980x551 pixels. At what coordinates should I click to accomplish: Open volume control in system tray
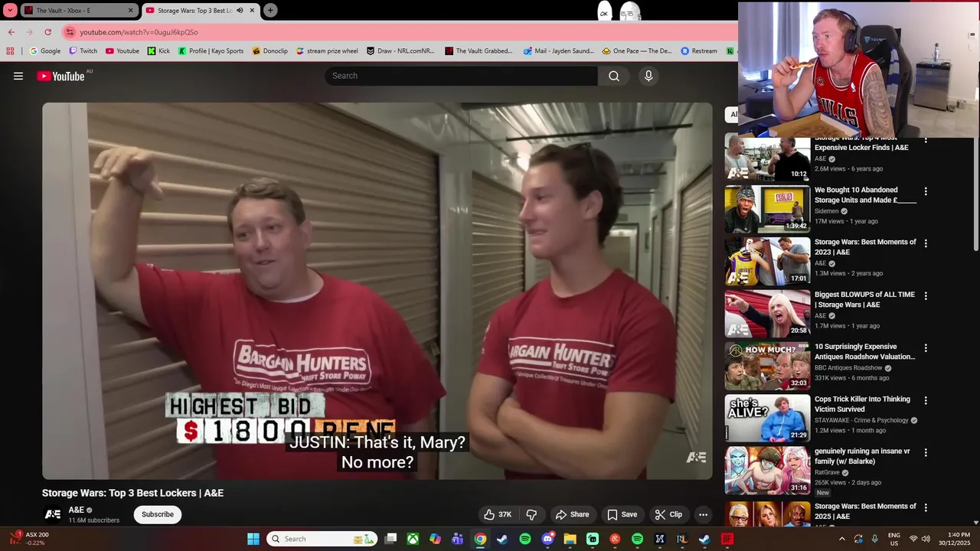pos(926,539)
